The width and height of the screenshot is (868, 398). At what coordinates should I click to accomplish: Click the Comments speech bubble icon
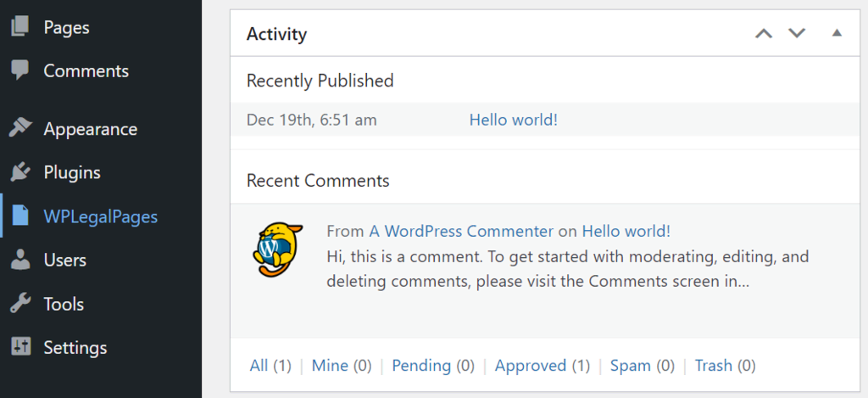[19, 70]
